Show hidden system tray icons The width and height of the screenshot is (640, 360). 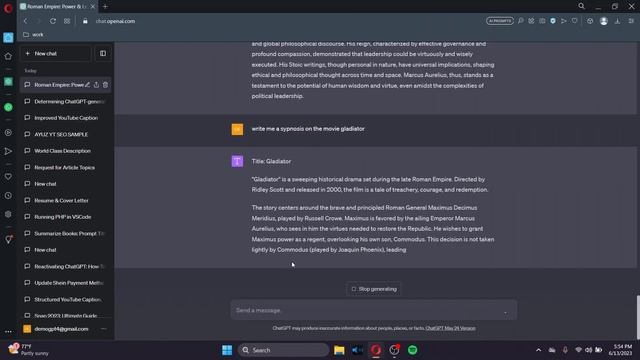(538, 350)
